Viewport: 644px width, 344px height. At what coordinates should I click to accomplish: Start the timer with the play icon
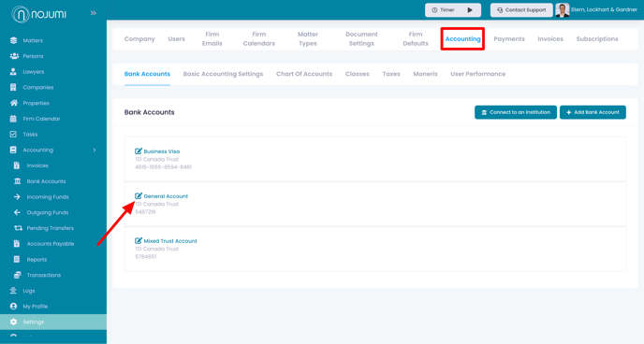click(x=470, y=10)
